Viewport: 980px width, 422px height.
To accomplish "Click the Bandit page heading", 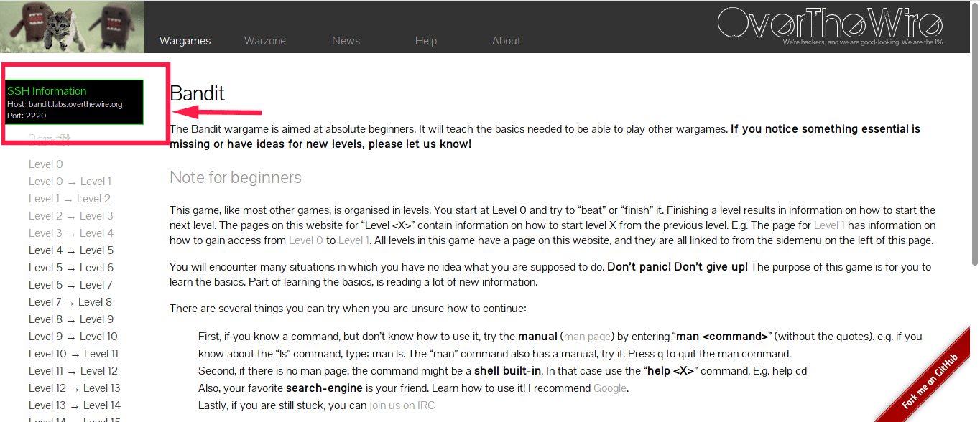I will click(x=197, y=94).
